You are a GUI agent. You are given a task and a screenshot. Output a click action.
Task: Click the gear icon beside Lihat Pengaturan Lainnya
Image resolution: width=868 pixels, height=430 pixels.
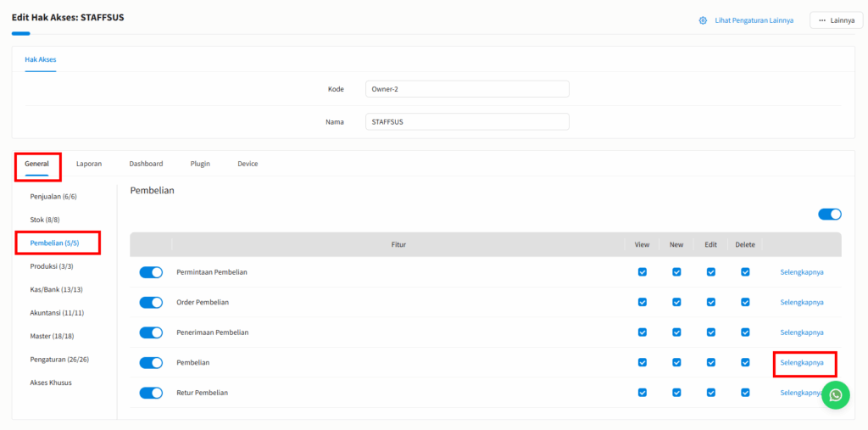(x=703, y=20)
